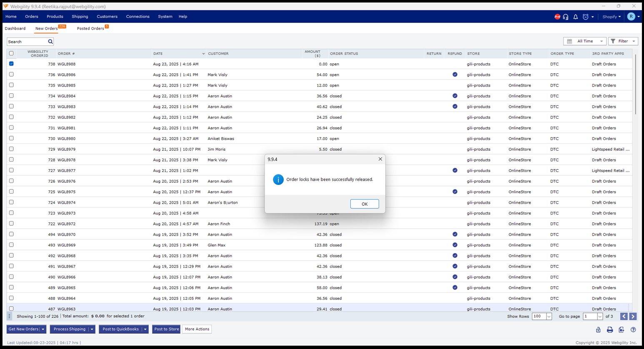
Task: Open the Products menu
Action: coord(55,17)
